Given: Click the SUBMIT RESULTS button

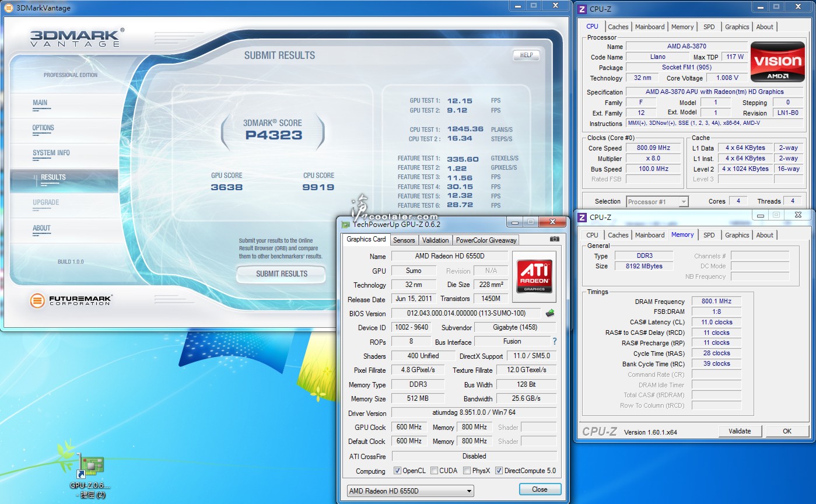Looking at the screenshot, I should point(282,274).
